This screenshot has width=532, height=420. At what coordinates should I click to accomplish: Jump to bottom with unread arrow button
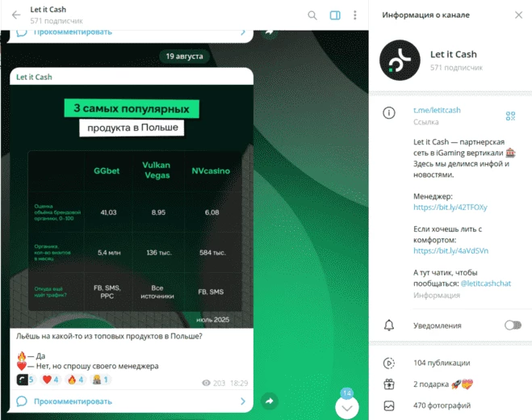coord(347,408)
